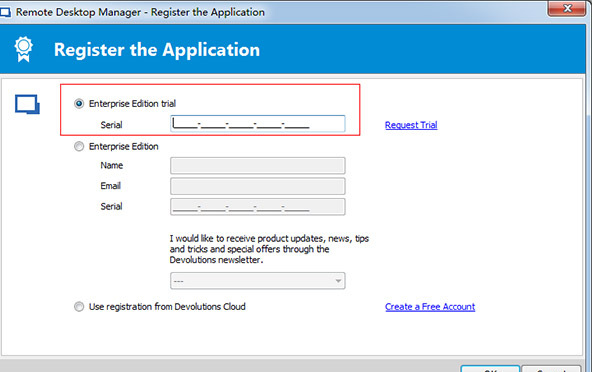
Task: Open the newsletter preference dropdown
Action: 257,281
